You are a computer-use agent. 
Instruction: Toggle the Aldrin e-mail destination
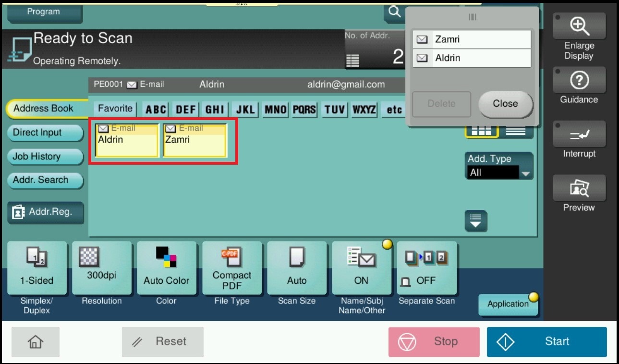point(127,140)
